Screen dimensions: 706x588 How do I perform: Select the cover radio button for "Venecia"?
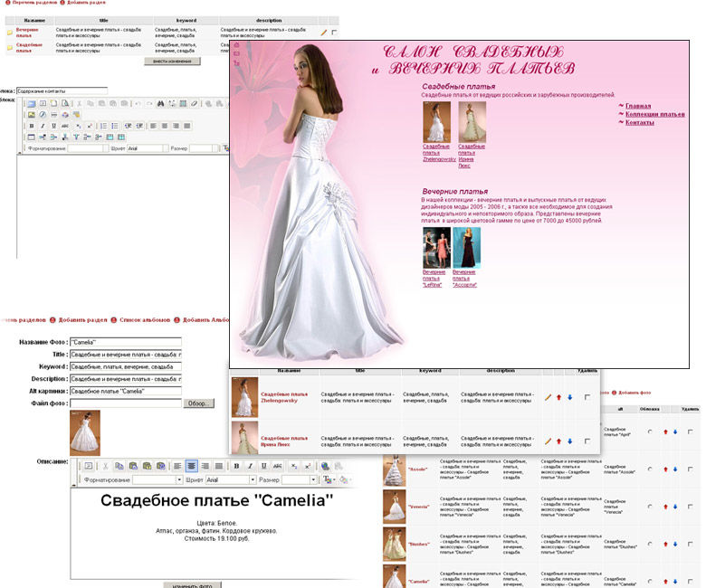click(x=648, y=507)
